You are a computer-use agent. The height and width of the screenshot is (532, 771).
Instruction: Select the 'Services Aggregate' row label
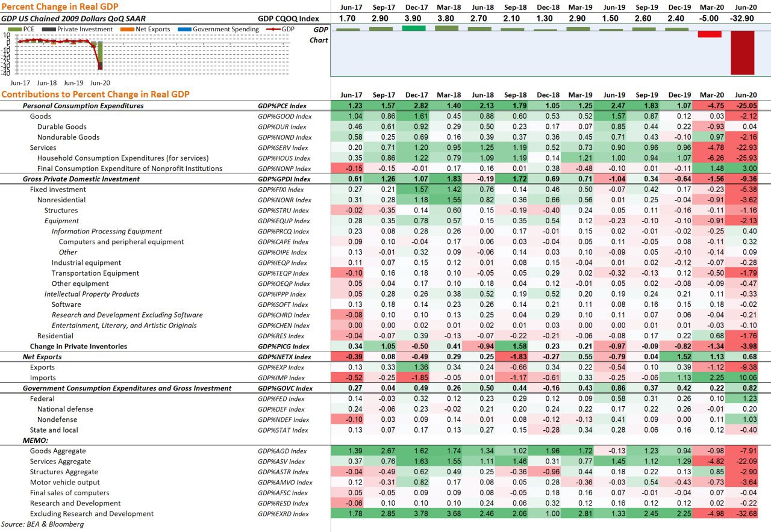[x=61, y=462]
